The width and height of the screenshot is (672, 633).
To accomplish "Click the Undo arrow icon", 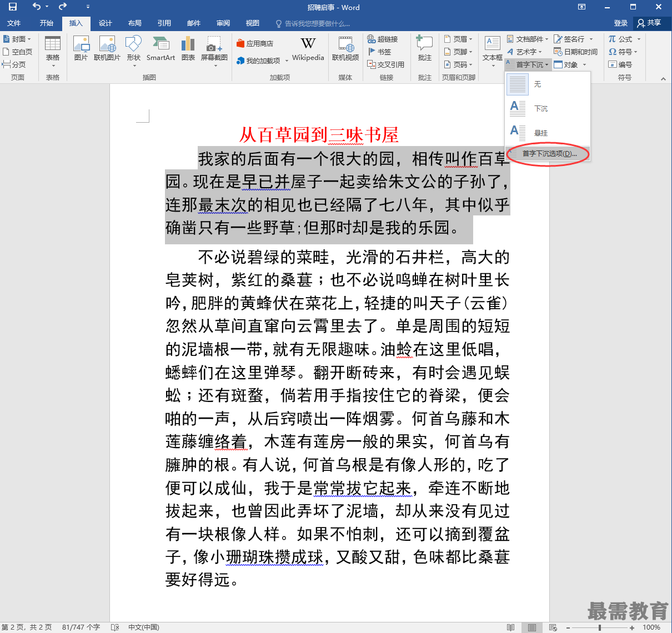I will click(x=37, y=7).
